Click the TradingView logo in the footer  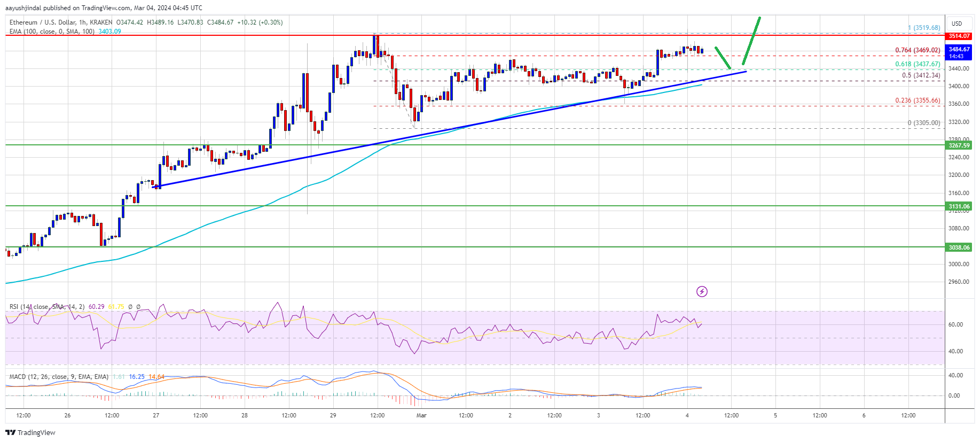coord(31,432)
